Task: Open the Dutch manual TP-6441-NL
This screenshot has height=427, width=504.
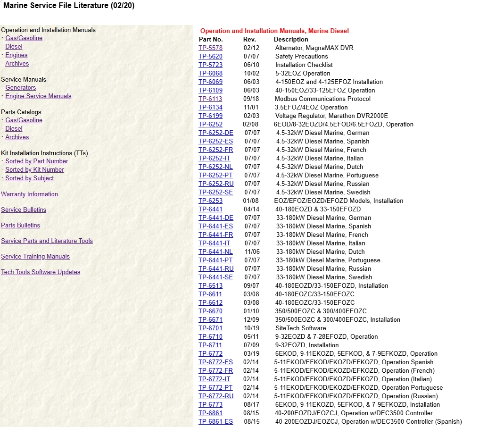Action: pos(215,252)
